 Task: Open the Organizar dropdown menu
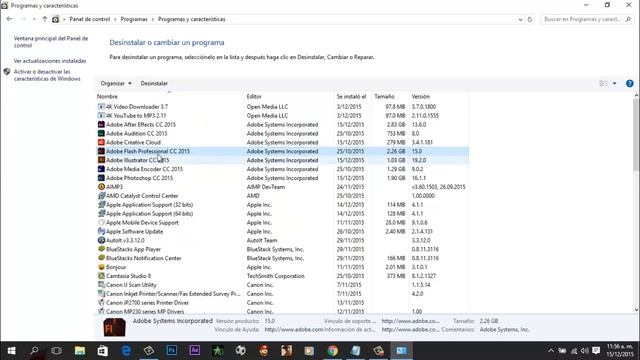(x=116, y=83)
